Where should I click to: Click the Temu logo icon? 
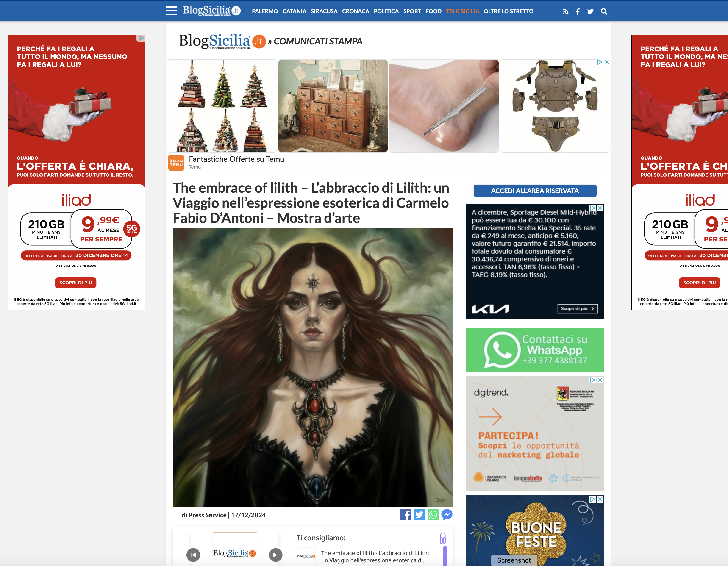tap(176, 163)
